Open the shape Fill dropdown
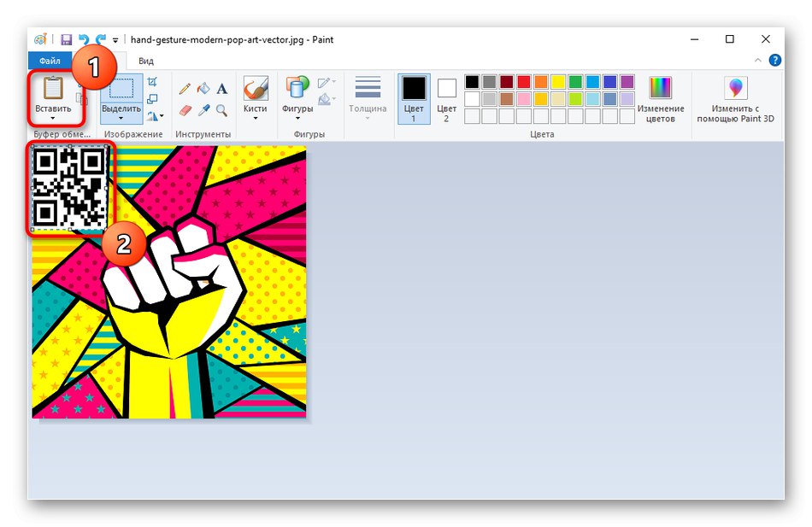This screenshot has height=527, width=812. click(x=327, y=99)
